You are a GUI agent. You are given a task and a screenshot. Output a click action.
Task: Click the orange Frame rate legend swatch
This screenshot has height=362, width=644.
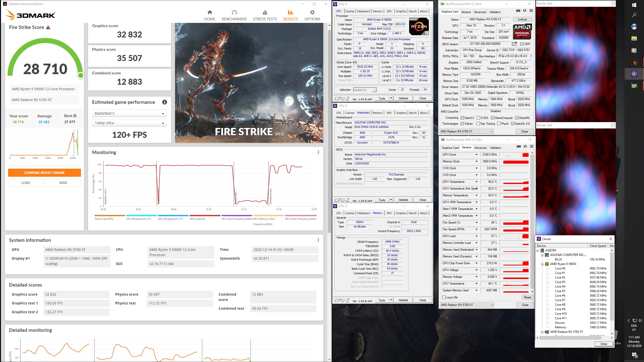(110, 216)
